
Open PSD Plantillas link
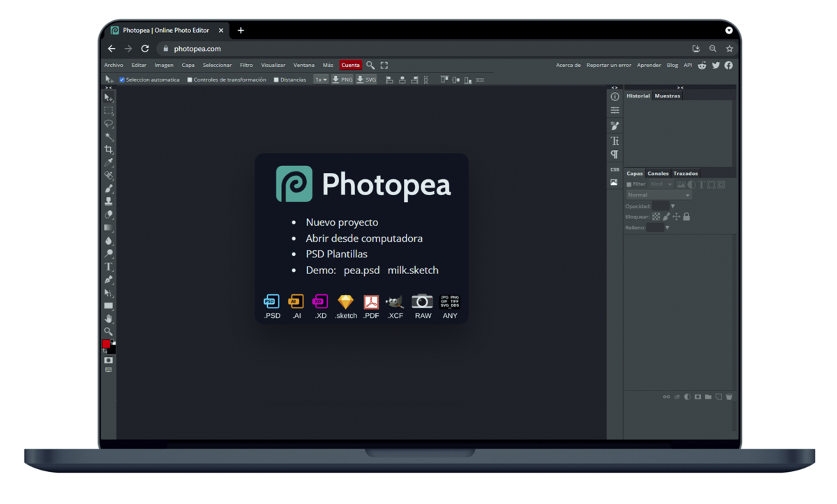point(336,254)
